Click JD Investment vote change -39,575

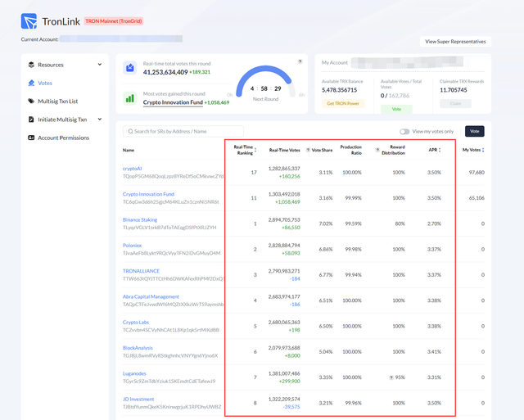[x=291, y=407]
